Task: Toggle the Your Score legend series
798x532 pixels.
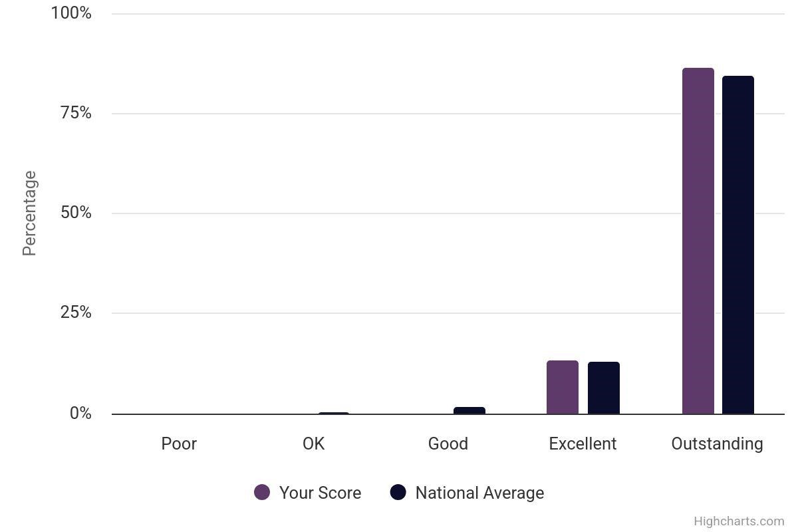Action: [308, 493]
